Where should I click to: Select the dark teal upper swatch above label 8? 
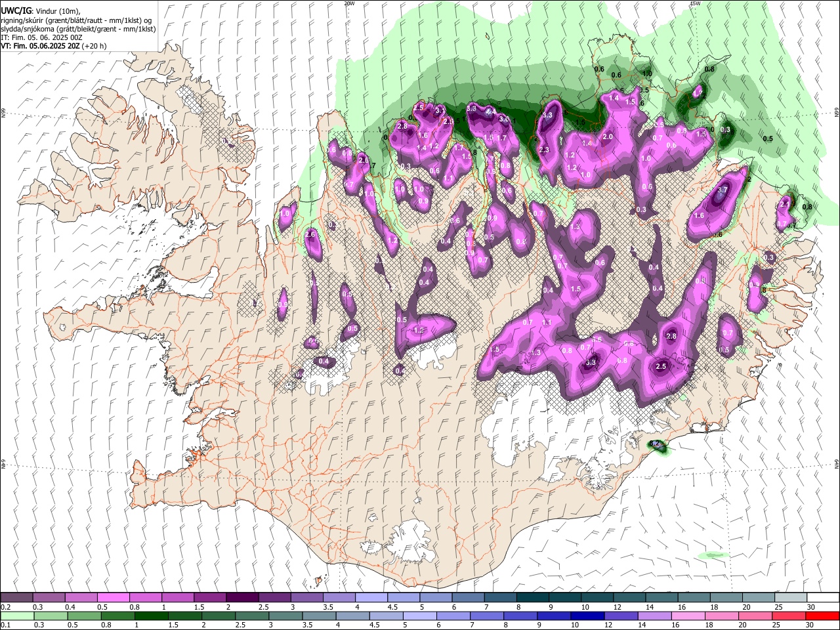[533, 597]
